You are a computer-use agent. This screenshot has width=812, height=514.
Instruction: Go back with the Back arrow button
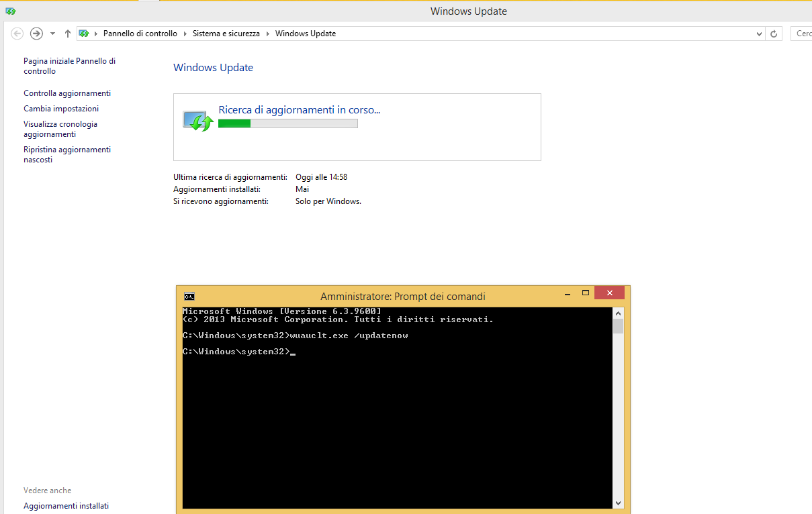[17, 34]
